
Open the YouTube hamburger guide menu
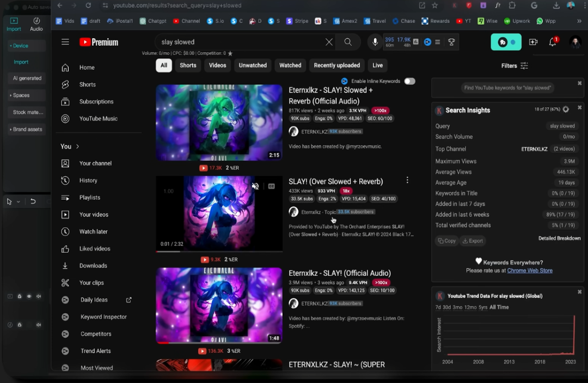click(65, 42)
